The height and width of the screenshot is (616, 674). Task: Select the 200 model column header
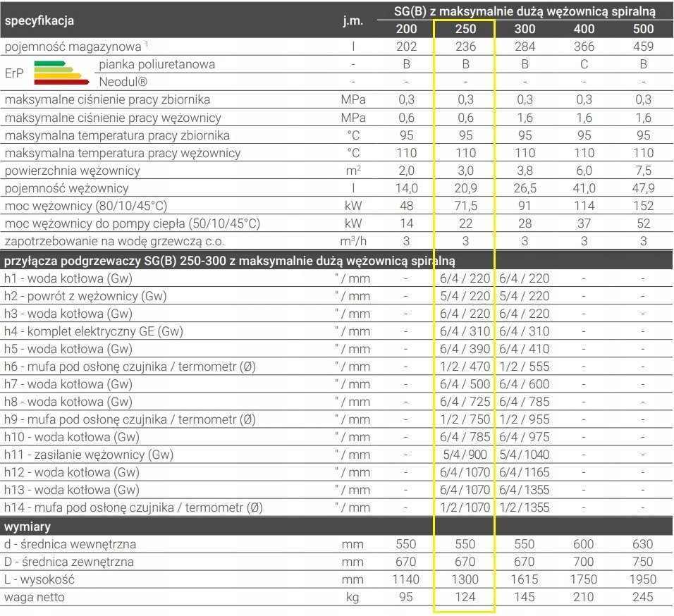click(x=406, y=29)
